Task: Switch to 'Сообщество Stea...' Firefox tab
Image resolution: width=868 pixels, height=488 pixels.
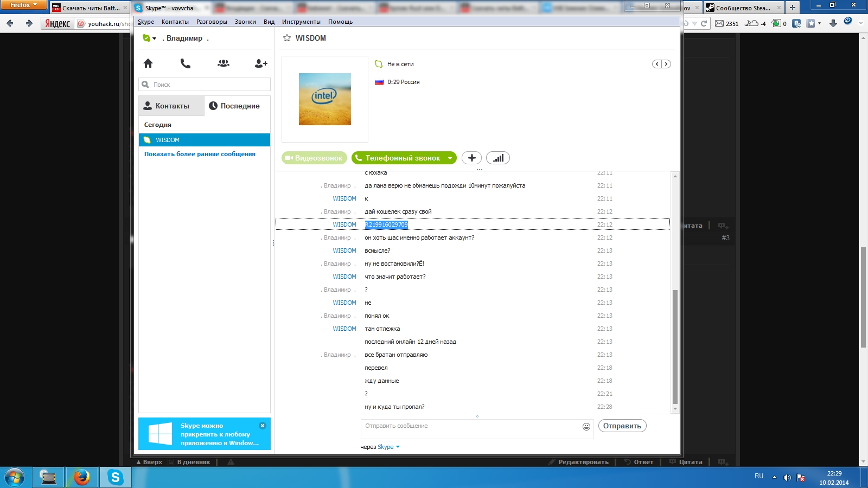Action: pyautogui.click(x=743, y=8)
